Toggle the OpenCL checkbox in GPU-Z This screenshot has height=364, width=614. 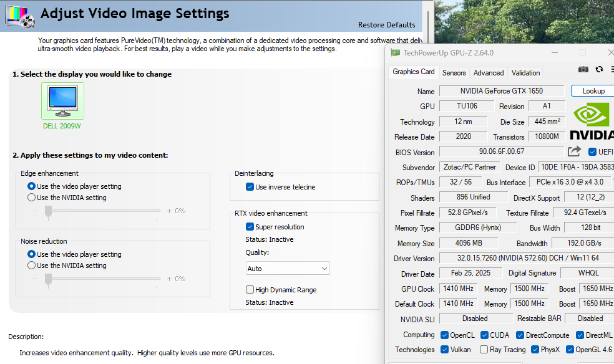point(444,335)
